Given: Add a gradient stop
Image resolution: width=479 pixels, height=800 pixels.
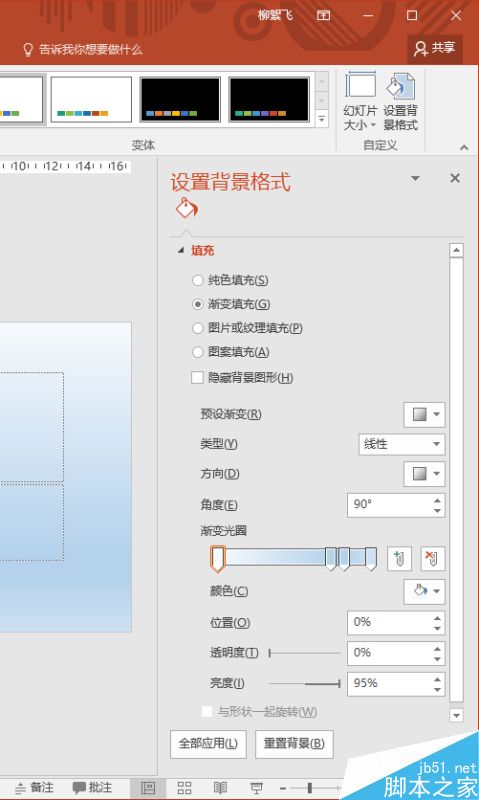Looking at the screenshot, I should (399, 558).
